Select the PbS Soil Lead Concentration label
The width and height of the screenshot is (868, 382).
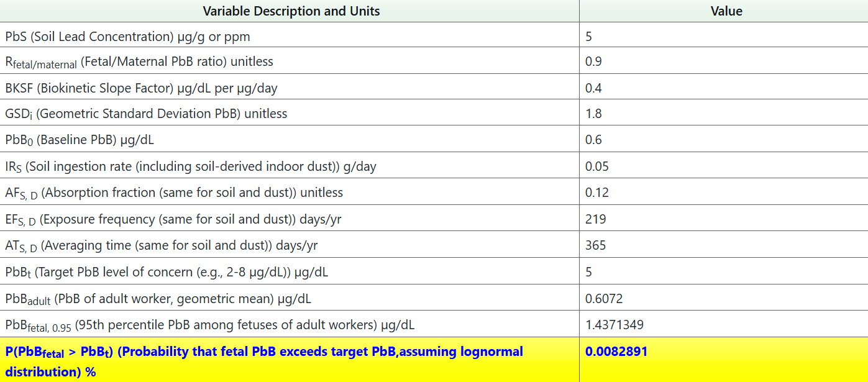128,37
